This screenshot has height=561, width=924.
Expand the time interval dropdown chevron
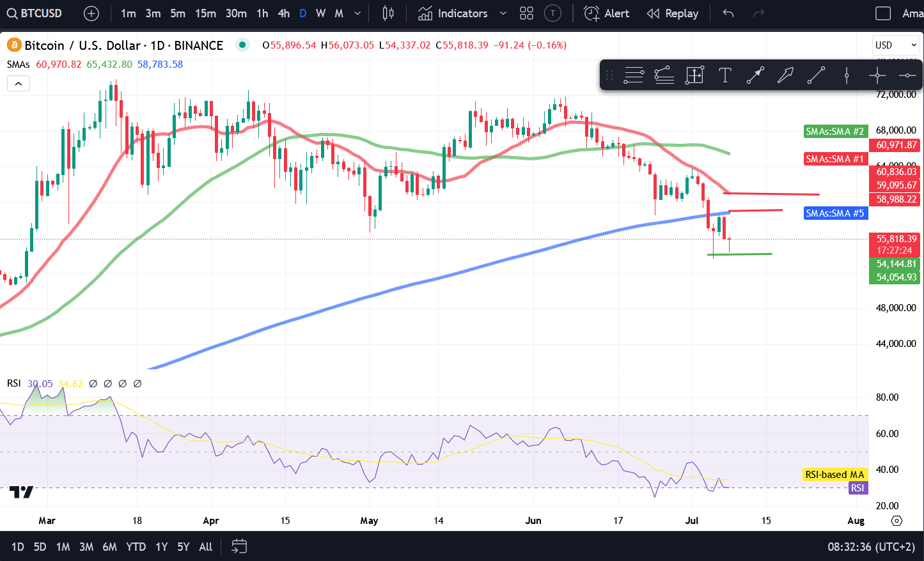pos(357,13)
